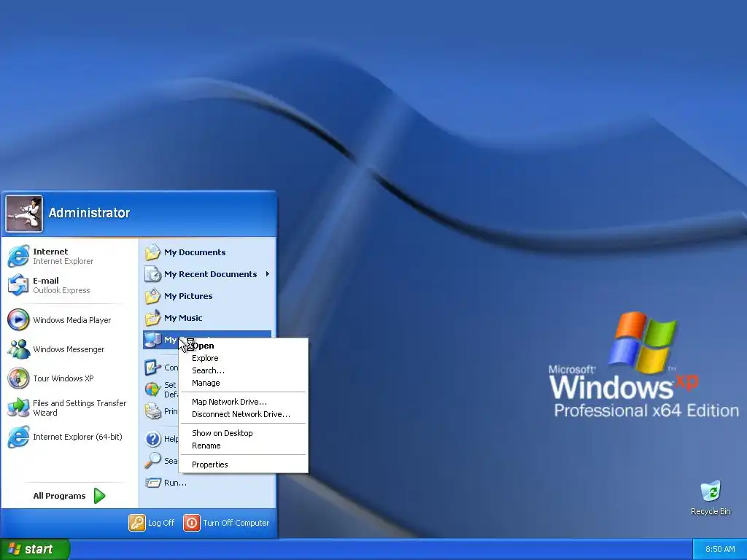Screen dimensions: 747x560
Task: Choose Open from the context menu
Action: 244,346
